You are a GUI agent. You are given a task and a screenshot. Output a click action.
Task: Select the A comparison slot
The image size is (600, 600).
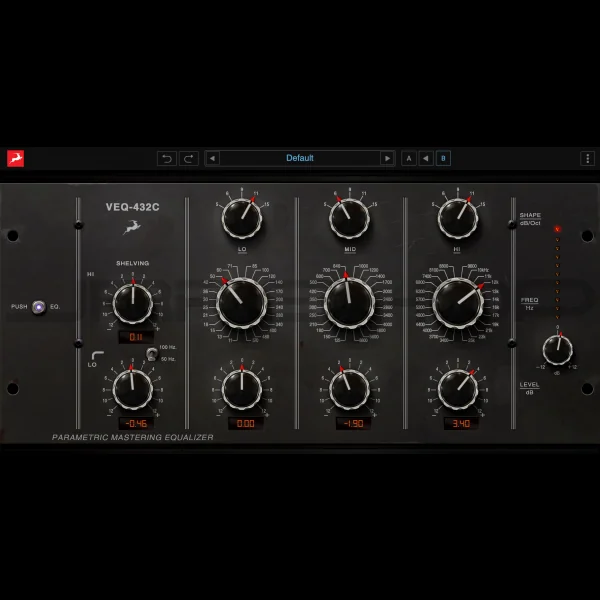click(409, 158)
